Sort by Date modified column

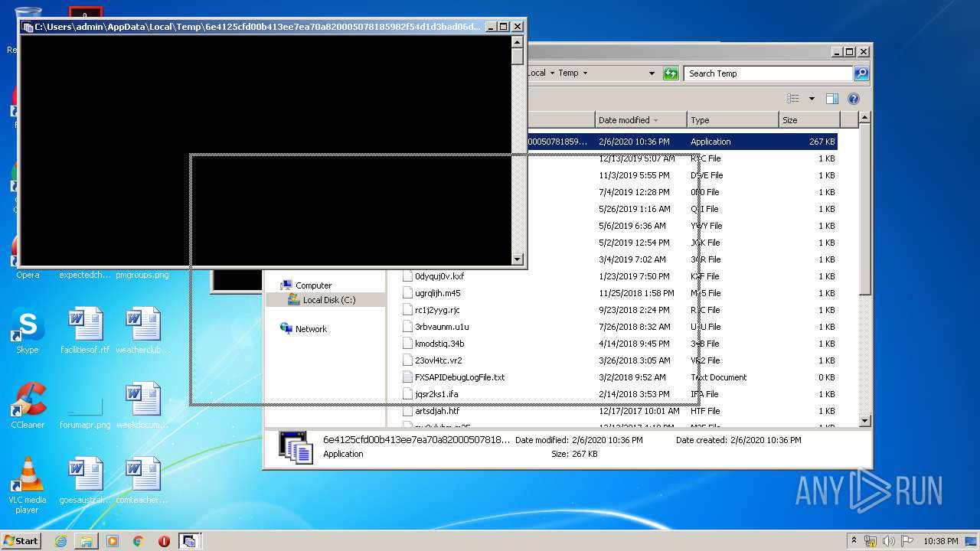(x=641, y=120)
